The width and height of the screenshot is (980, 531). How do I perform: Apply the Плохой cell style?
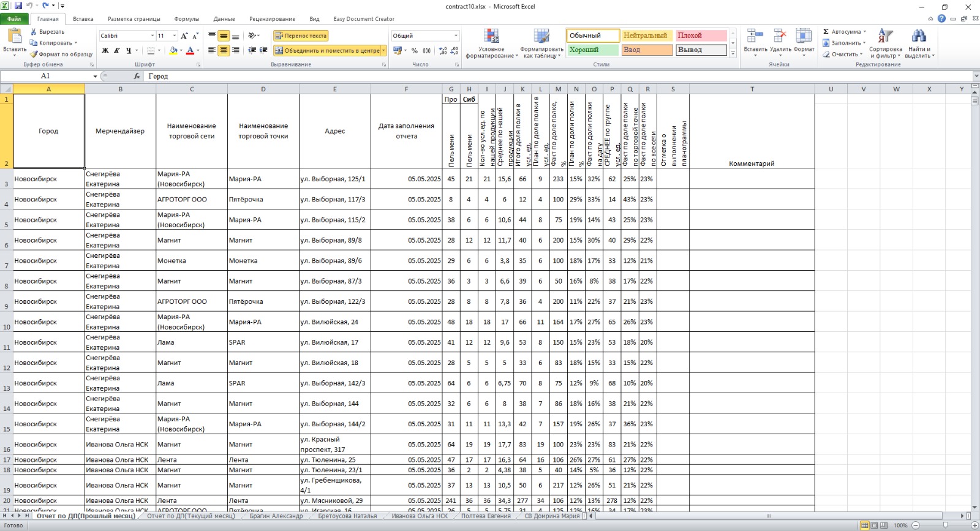[x=701, y=36]
